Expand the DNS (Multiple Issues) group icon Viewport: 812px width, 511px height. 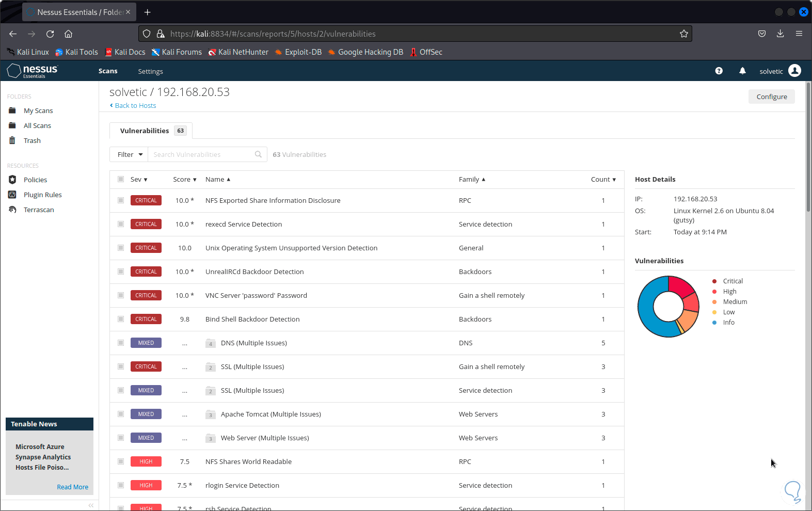click(x=211, y=343)
